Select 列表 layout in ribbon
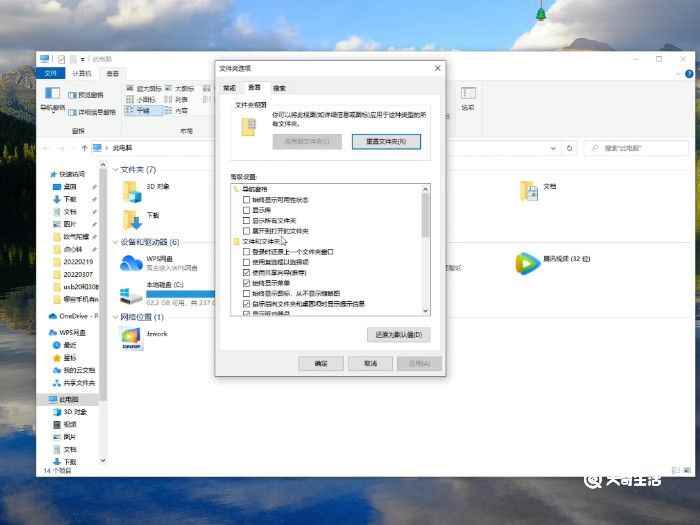The image size is (700, 525). 176,99
